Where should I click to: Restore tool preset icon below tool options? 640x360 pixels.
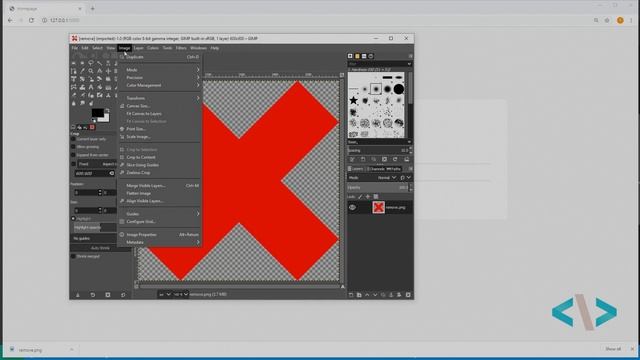93,295
